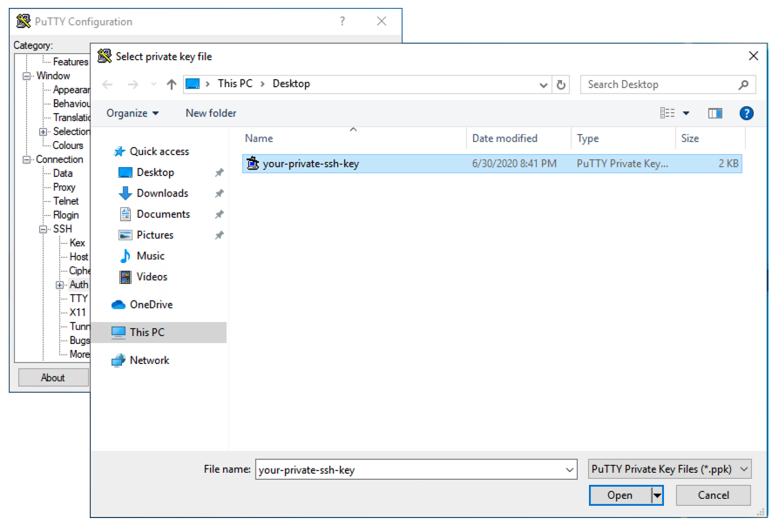Cancel the private key file selection
The width and height of the screenshot is (779, 532).
713,495
